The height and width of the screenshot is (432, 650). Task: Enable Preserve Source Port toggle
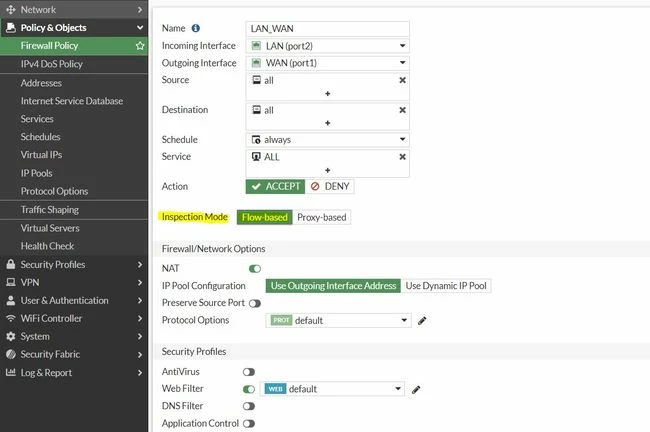255,303
